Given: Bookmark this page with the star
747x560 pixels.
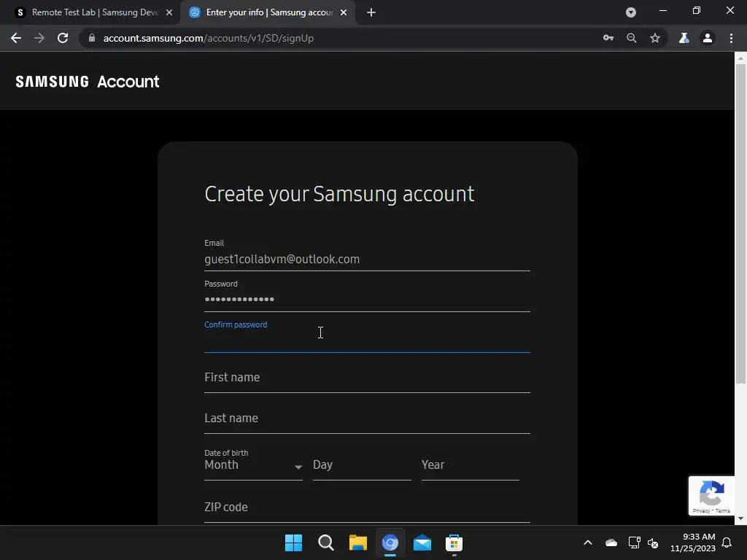Looking at the screenshot, I should click(655, 38).
